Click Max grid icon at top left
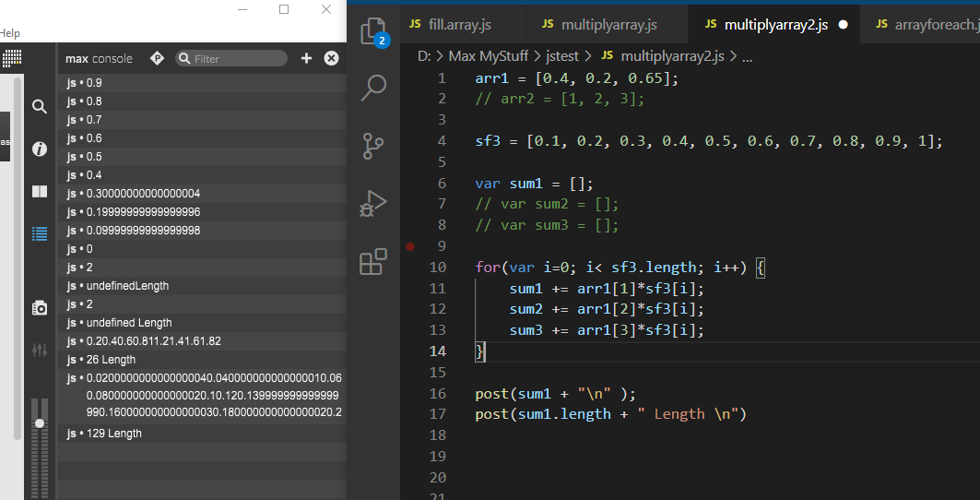This screenshot has width=980, height=500. pos(11,58)
